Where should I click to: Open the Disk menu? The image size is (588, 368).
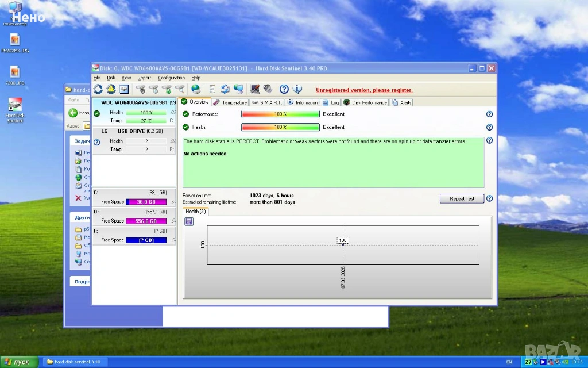(x=111, y=78)
